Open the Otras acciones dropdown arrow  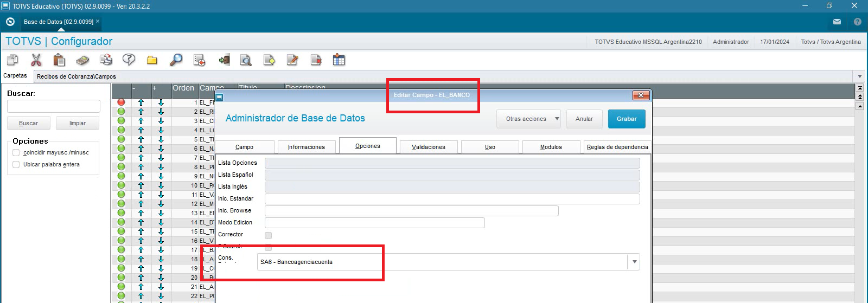tap(557, 119)
